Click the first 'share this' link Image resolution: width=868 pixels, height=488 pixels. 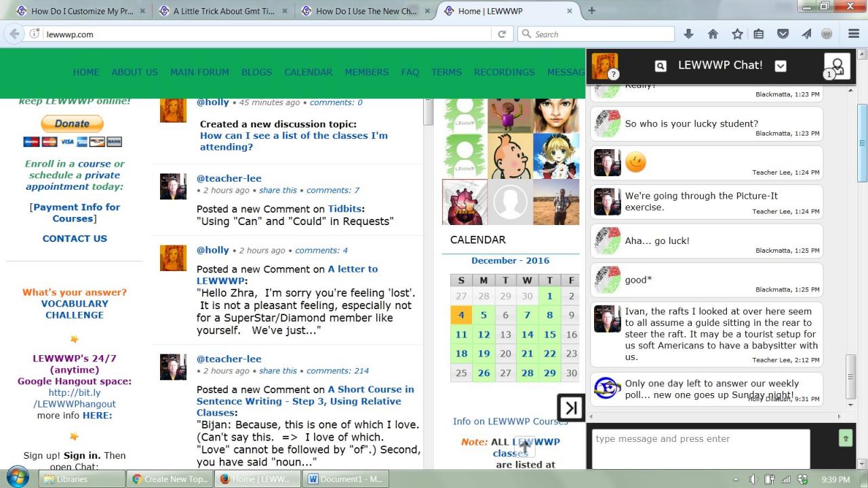[x=278, y=190]
